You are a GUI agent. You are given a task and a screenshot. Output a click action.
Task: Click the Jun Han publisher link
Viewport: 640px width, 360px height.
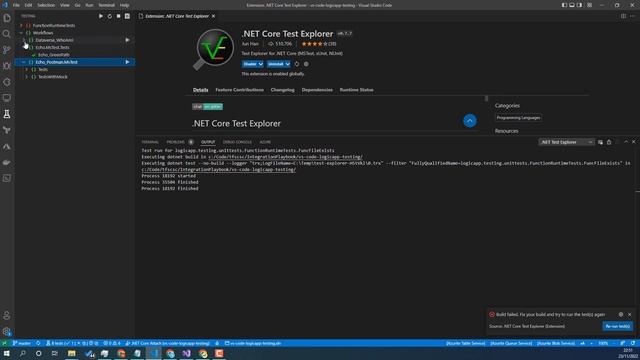coord(250,44)
